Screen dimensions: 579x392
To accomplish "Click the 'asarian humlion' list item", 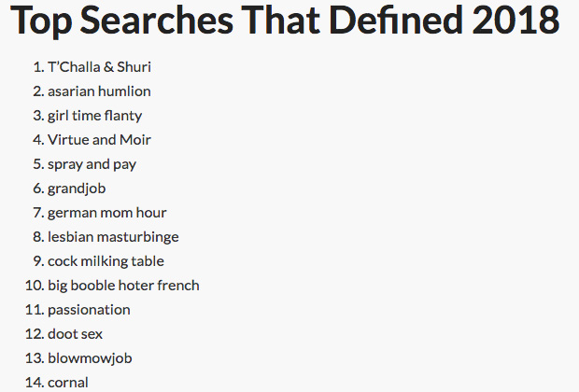I will [x=99, y=91].
